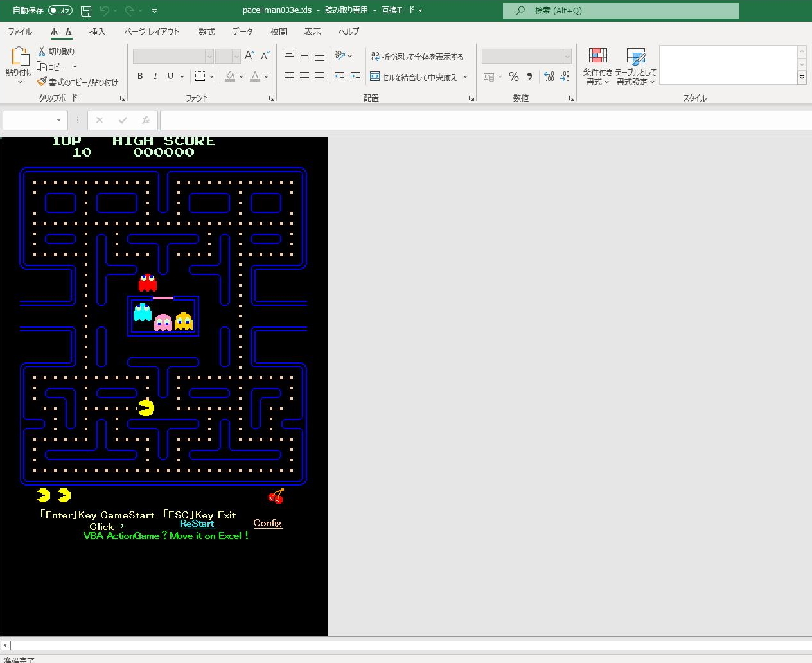Toggle align left
Image resolution: width=812 pixels, height=663 pixels.
click(289, 76)
